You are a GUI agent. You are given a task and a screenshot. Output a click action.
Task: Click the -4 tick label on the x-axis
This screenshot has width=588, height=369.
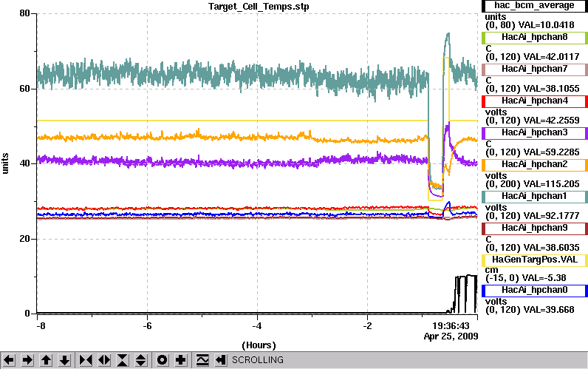click(x=257, y=326)
